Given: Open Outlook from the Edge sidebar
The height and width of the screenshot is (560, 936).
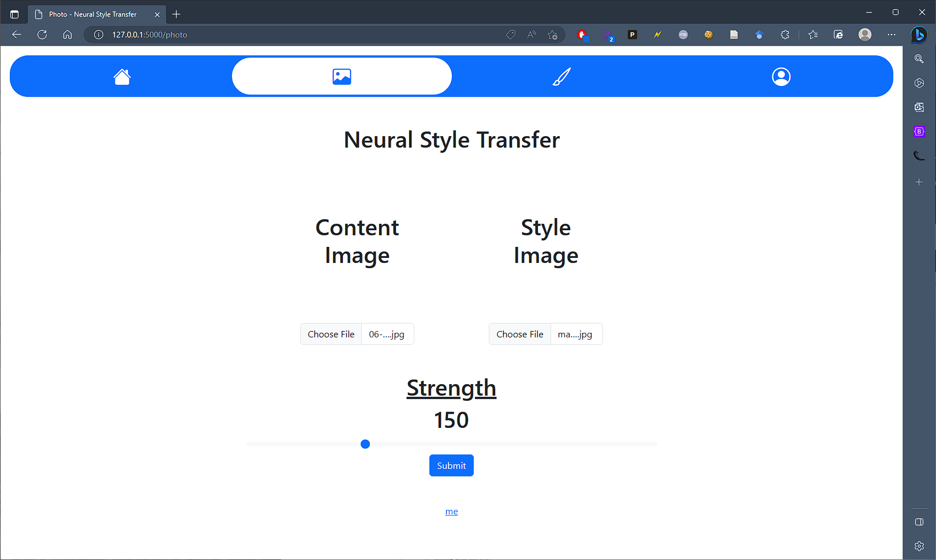Looking at the screenshot, I should pyautogui.click(x=919, y=107).
